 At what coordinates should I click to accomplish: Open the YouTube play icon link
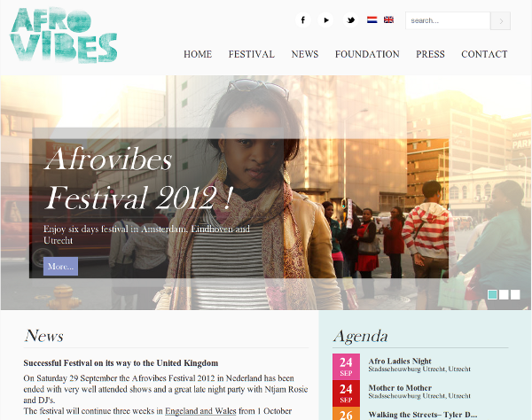click(325, 20)
